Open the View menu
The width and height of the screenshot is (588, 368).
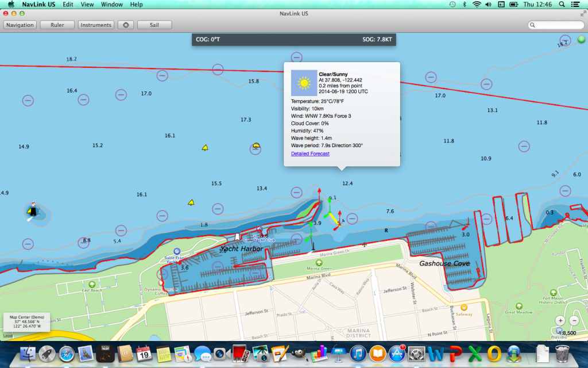(x=87, y=4)
